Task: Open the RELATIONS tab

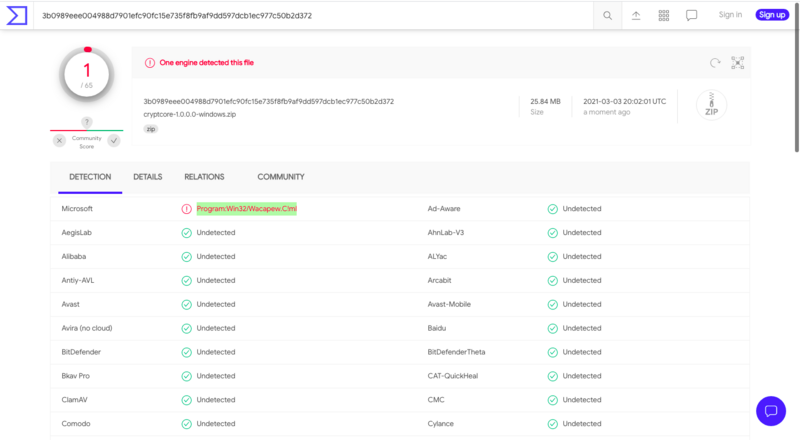Action: (204, 177)
